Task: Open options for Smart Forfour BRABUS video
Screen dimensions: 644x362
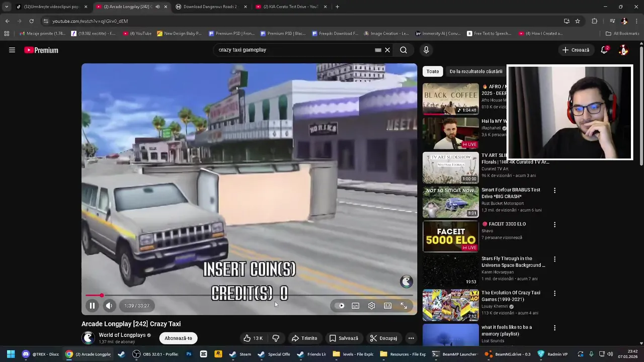Action: tap(554, 191)
